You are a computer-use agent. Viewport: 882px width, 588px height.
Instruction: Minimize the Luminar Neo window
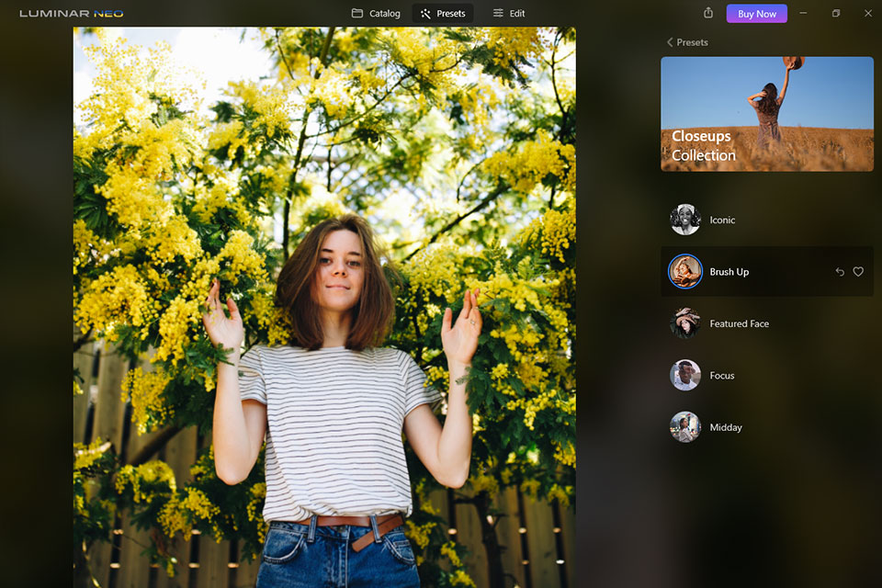[803, 13]
